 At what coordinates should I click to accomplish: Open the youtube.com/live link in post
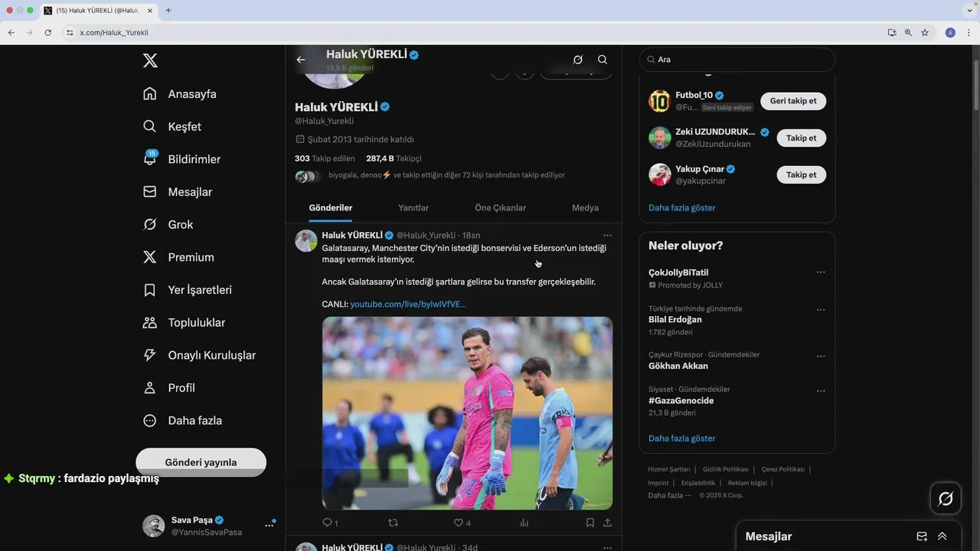408,304
